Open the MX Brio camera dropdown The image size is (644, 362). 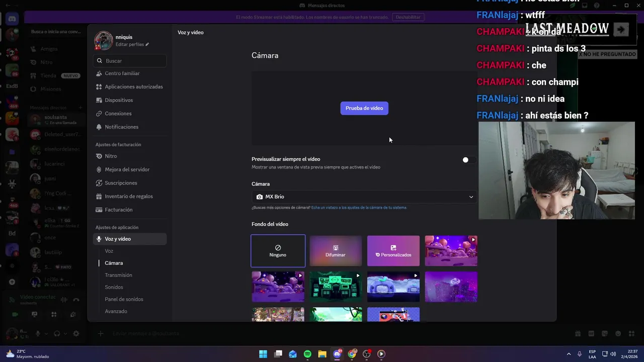364,197
